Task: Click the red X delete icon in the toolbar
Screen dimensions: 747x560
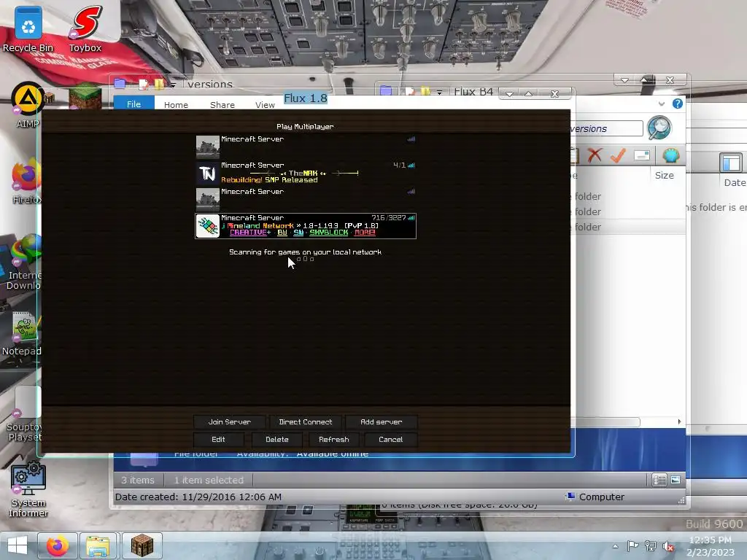Action: point(594,155)
